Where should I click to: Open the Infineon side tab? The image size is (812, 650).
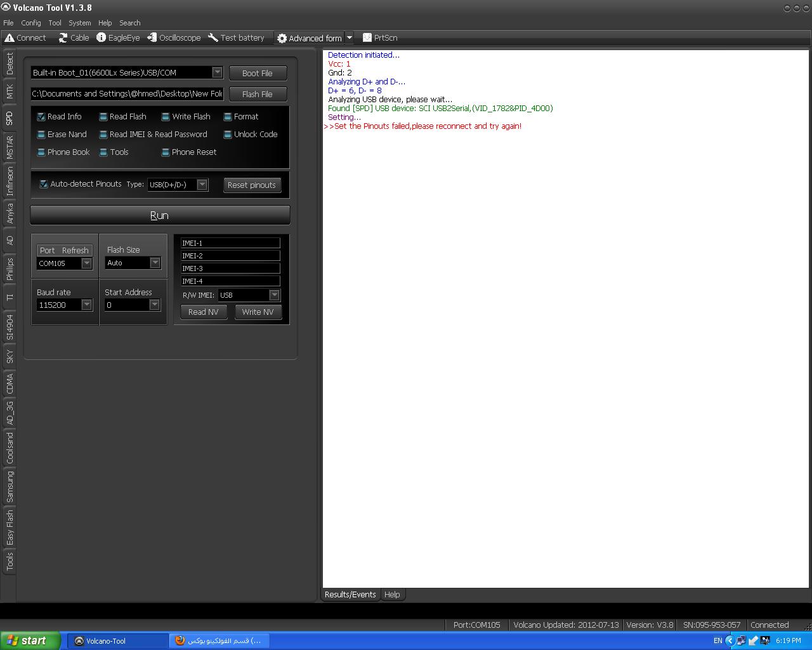10,182
